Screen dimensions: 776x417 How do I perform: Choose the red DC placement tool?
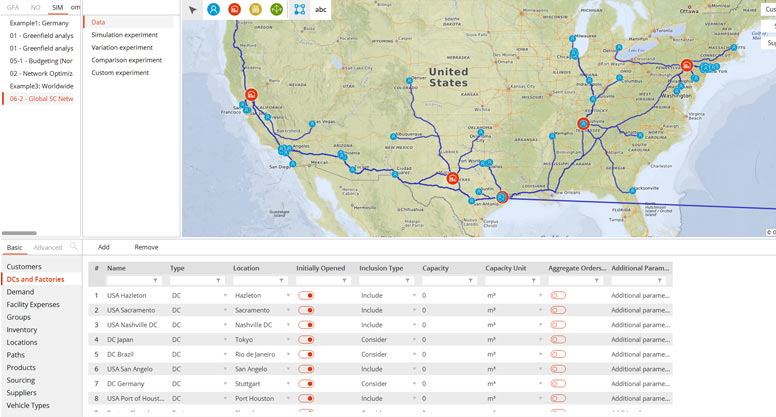pyautogui.click(x=235, y=9)
